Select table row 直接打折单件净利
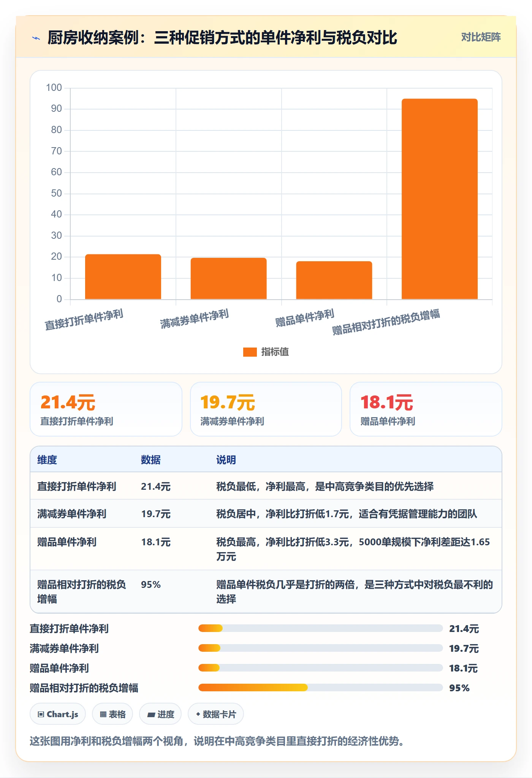The width and height of the screenshot is (532, 778). tap(266, 486)
